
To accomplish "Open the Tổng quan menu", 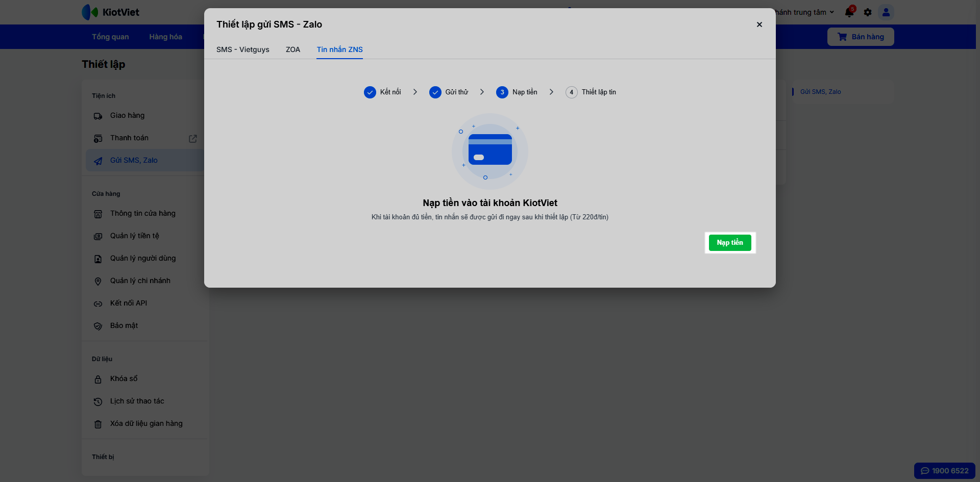I will pyautogui.click(x=110, y=37).
